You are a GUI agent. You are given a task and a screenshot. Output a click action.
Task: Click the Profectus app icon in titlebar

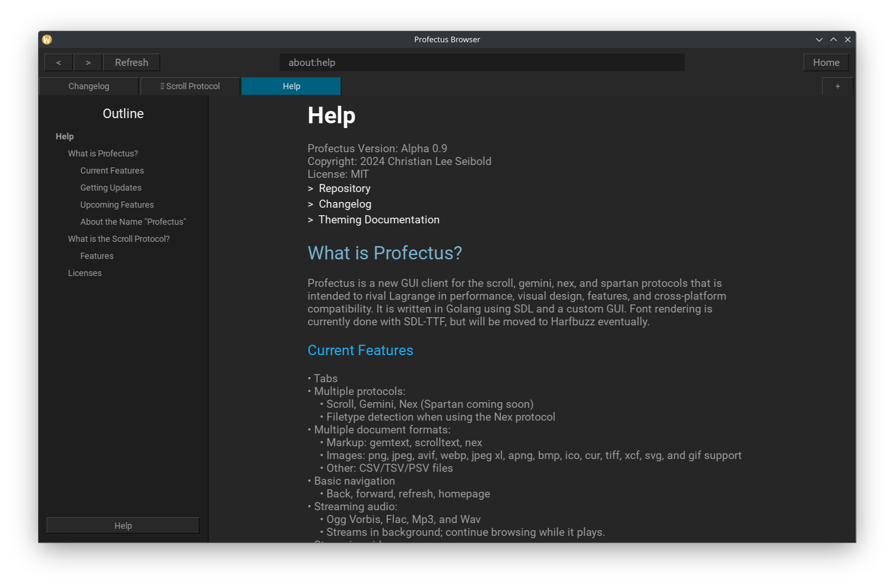pos(47,40)
